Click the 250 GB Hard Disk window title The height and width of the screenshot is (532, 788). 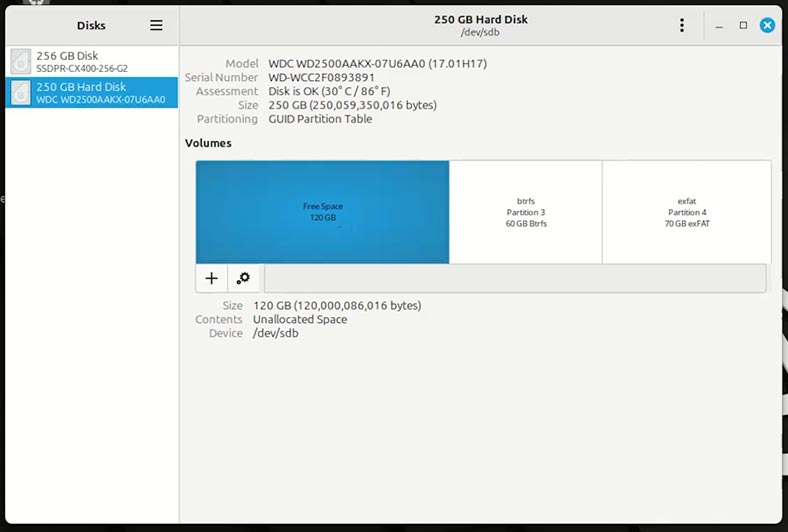(481, 20)
